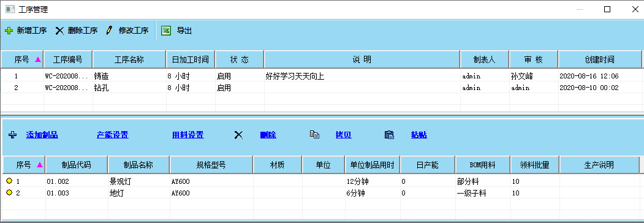This screenshot has width=644, height=223.
Task: Click pink sort arrow in lower 序号 header
Action: [x=39, y=165]
